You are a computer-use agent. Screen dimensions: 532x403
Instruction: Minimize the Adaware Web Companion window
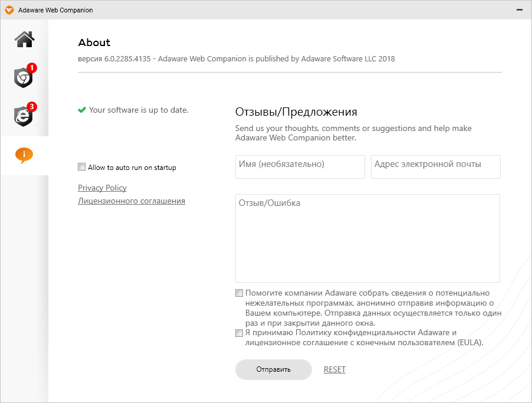click(518, 10)
